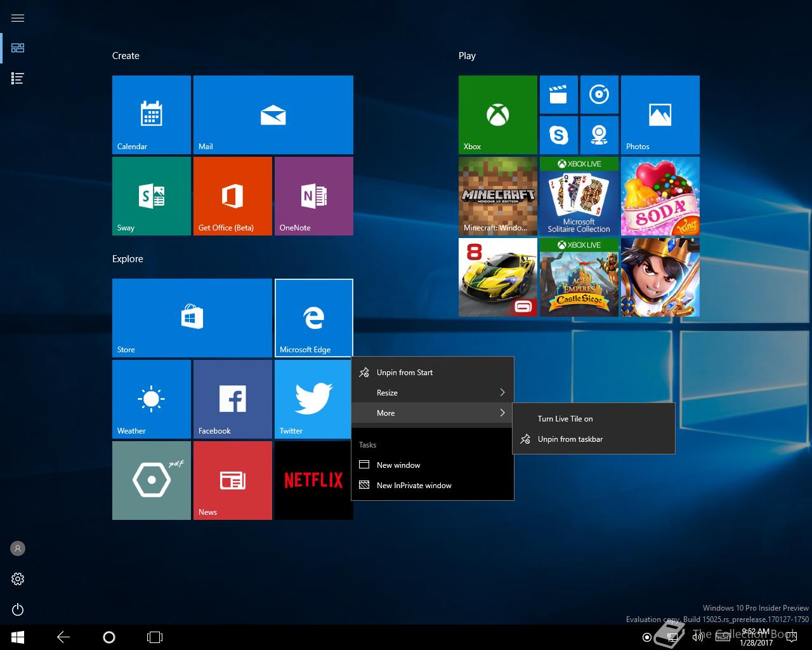
Task: Open the News tile
Action: click(233, 481)
